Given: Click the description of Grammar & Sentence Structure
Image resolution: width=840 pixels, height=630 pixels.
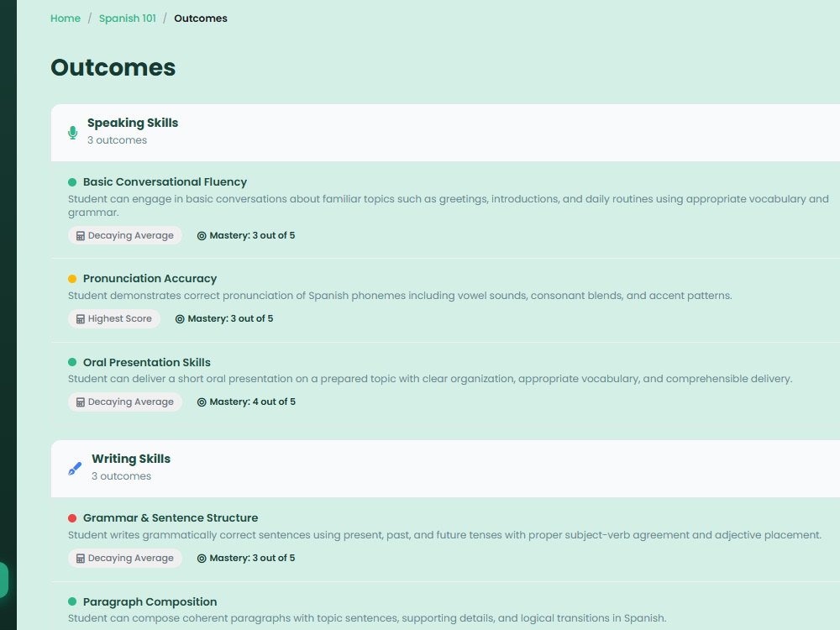Looking at the screenshot, I should [x=444, y=535].
